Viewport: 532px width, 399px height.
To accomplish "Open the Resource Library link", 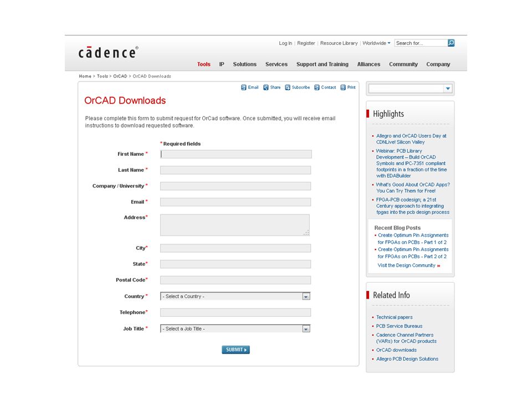I will (x=339, y=43).
